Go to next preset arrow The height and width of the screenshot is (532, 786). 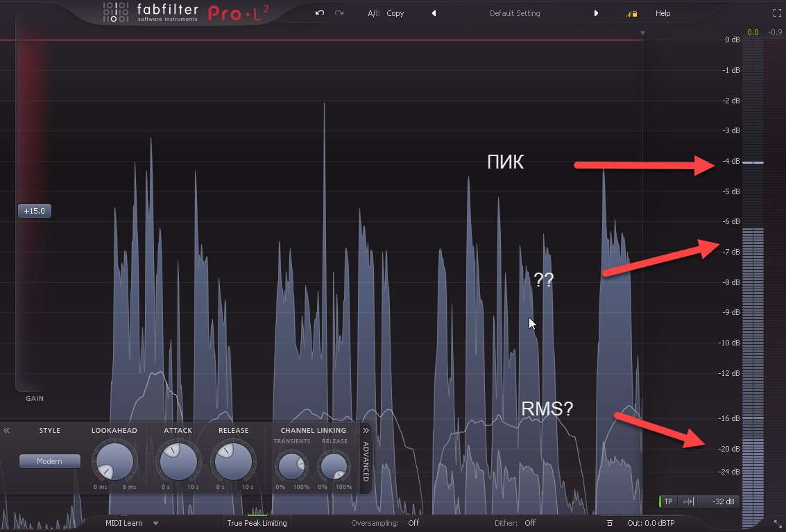[596, 14]
